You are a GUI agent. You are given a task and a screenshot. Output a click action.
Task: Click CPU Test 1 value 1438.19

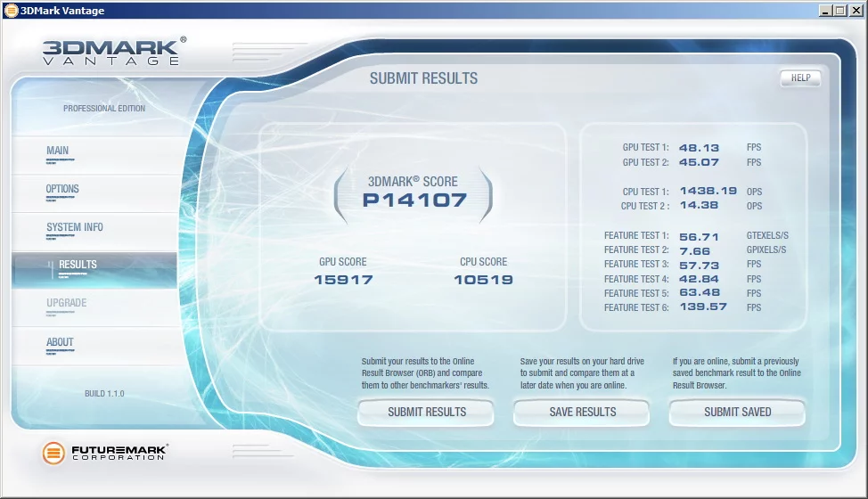point(708,191)
